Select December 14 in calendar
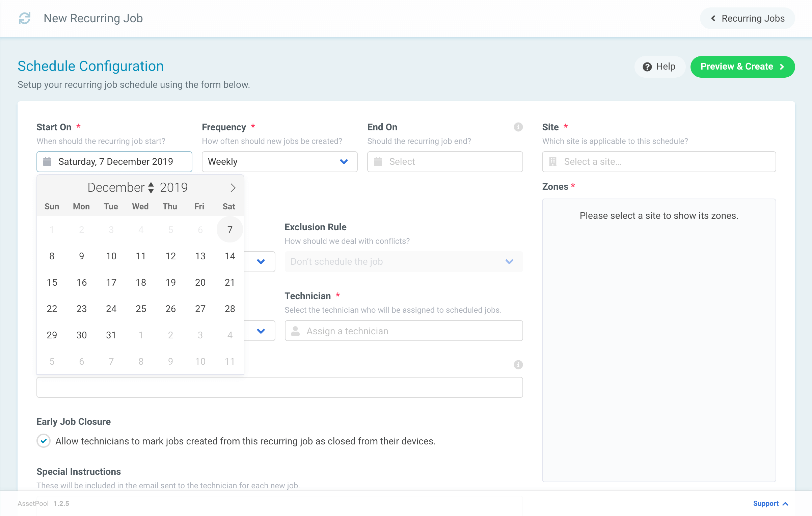The width and height of the screenshot is (812, 516). tap(230, 256)
